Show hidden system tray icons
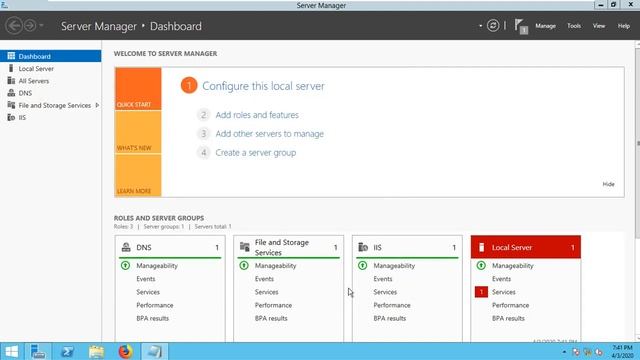This screenshot has height=360, width=640. point(564,352)
